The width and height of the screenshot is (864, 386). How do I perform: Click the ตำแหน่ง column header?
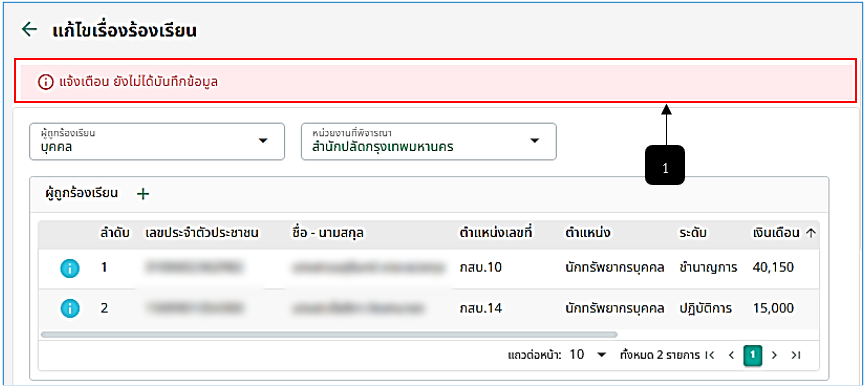click(587, 233)
